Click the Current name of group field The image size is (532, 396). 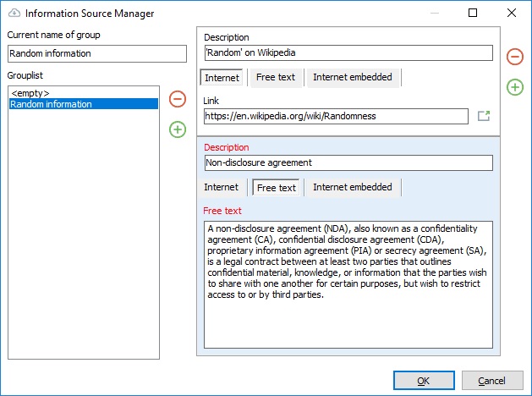point(96,53)
